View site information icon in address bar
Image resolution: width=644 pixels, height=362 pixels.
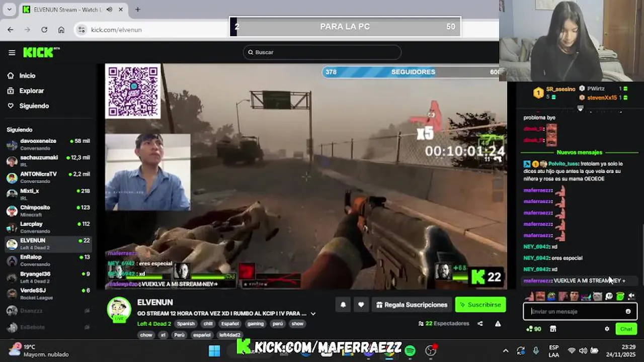pos(83,30)
